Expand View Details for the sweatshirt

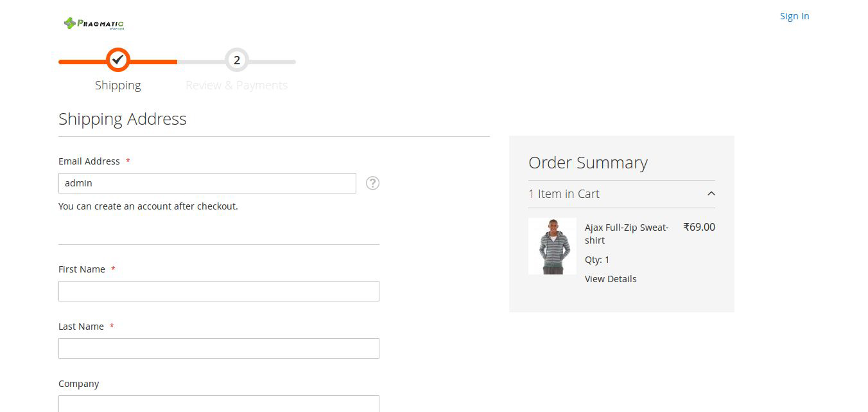point(611,279)
